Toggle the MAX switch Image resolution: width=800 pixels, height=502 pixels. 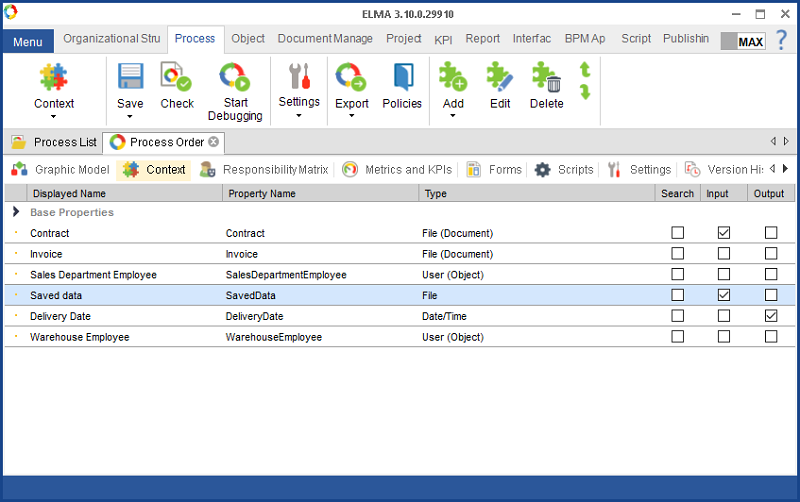tap(743, 41)
